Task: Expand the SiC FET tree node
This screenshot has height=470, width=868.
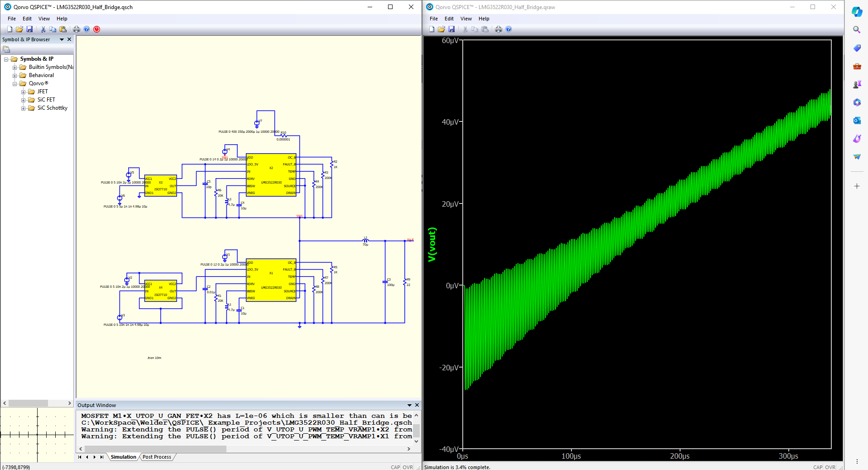Action: click(24, 100)
